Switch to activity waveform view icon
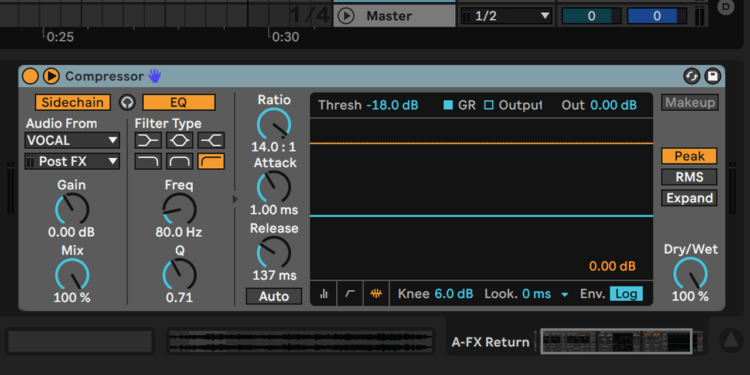The width and height of the screenshot is (750, 375). pos(376,294)
